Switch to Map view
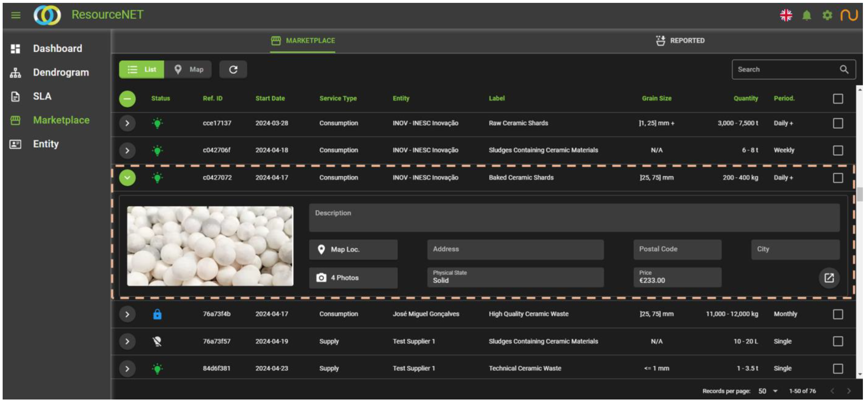This screenshot has width=868, height=404. [188, 69]
